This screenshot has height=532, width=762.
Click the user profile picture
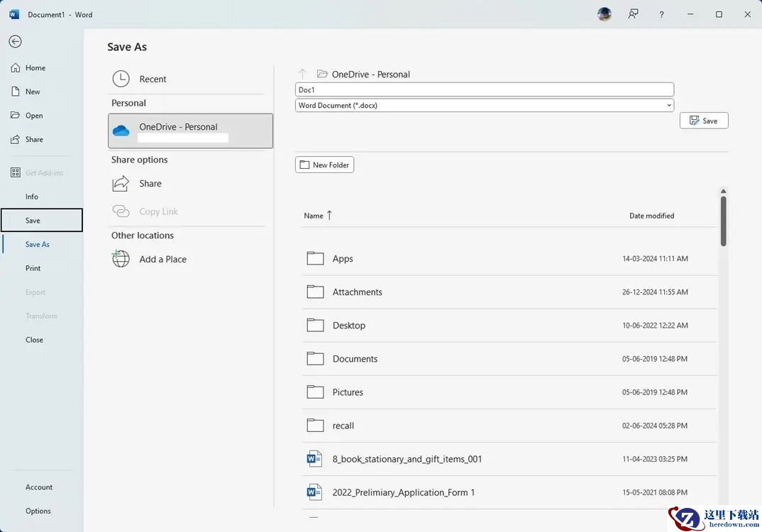(604, 14)
